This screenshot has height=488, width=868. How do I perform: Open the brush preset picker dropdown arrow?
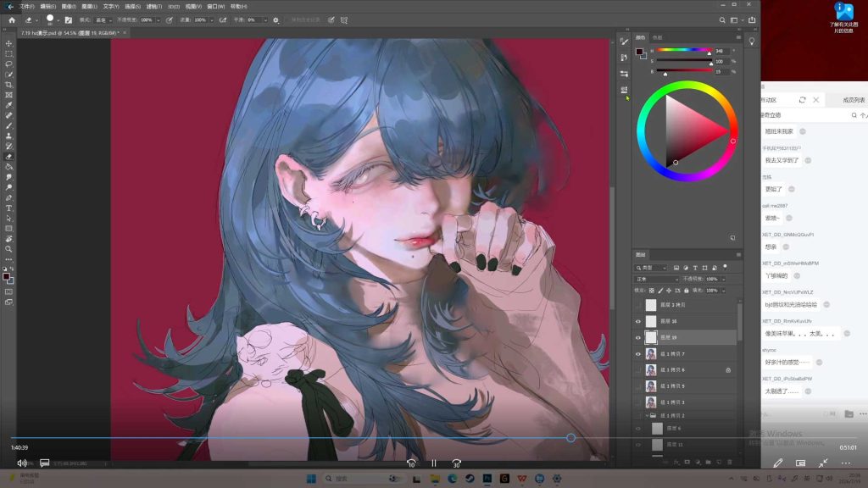coord(58,20)
